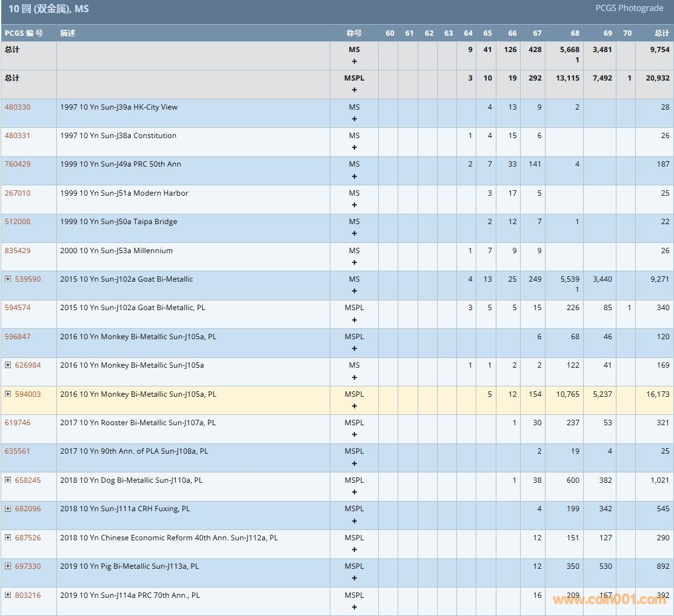Open PCGS number 480330 link
The height and width of the screenshot is (616, 674).
click(x=18, y=107)
